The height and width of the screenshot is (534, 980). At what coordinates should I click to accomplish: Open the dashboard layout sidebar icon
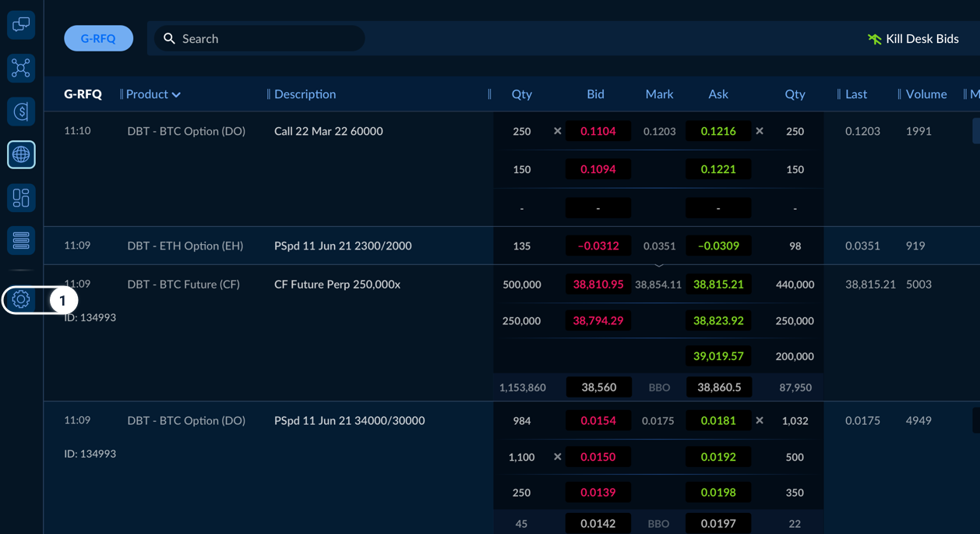[21, 198]
